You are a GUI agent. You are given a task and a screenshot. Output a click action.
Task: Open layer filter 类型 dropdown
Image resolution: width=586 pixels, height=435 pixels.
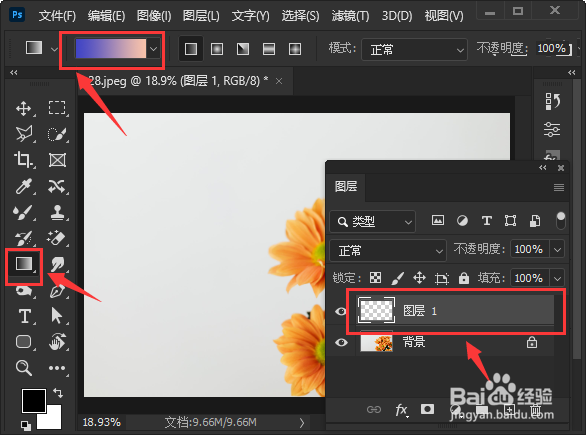[372, 222]
